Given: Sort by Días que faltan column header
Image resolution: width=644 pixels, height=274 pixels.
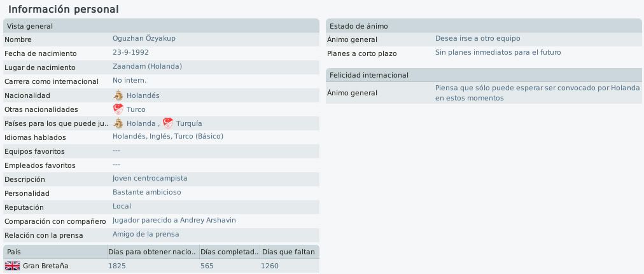Looking at the screenshot, I should pyautogui.click(x=289, y=252).
